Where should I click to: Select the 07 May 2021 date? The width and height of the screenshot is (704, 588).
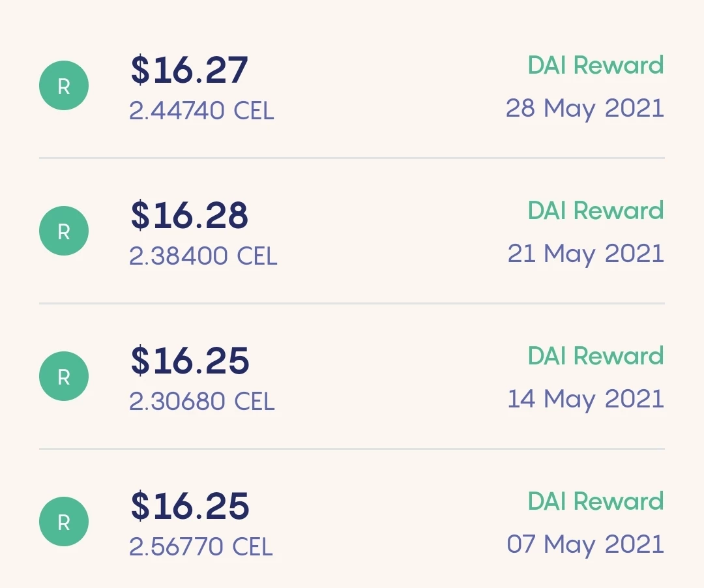tap(585, 546)
